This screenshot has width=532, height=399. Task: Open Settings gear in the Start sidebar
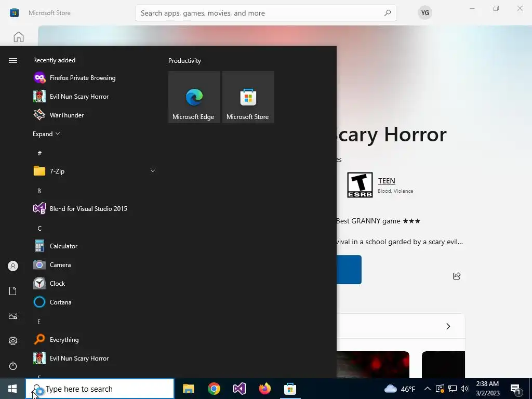click(x=13, y=341)
